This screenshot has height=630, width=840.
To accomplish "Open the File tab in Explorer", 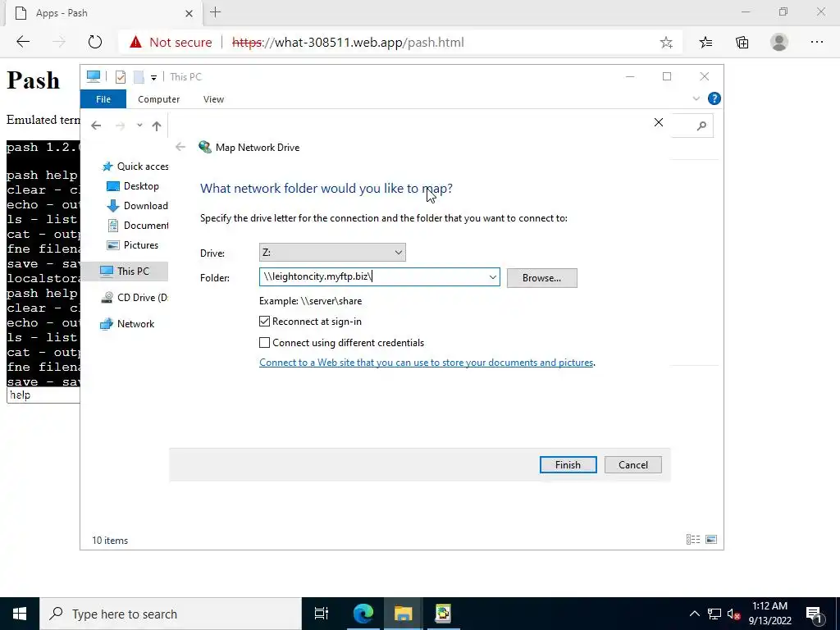I will tap(103, 99).
